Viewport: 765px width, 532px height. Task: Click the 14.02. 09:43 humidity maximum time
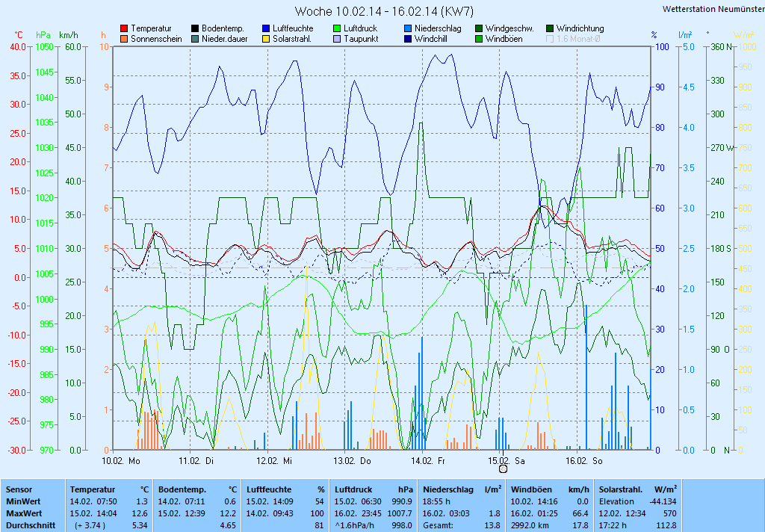coord(270,513)
